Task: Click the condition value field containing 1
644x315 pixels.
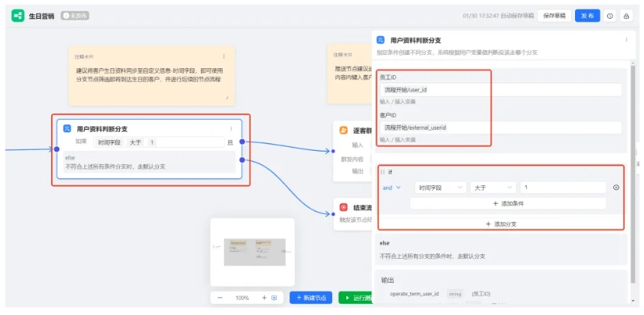Action: [x=563, y=187]
